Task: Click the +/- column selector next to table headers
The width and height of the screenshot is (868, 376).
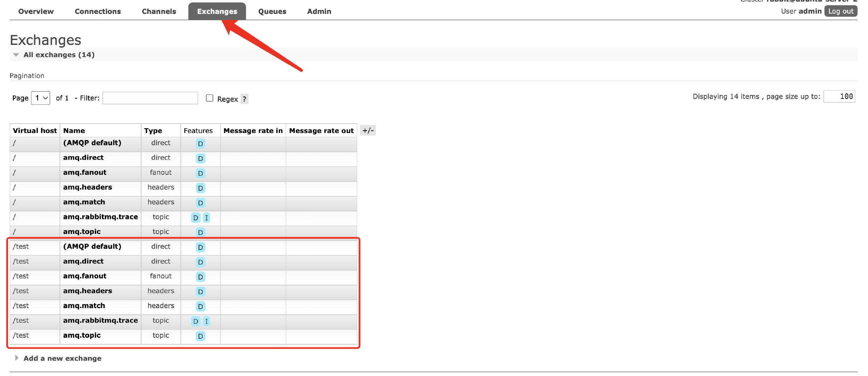Action: tap(368, 130)
